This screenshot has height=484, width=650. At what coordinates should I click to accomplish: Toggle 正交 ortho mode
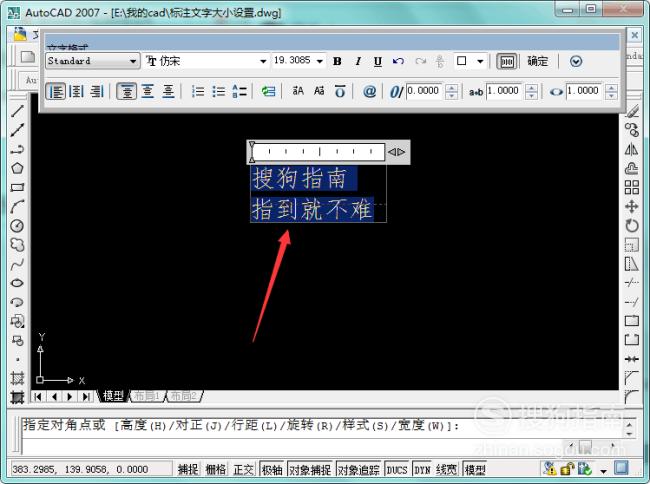tap(243, 469)
